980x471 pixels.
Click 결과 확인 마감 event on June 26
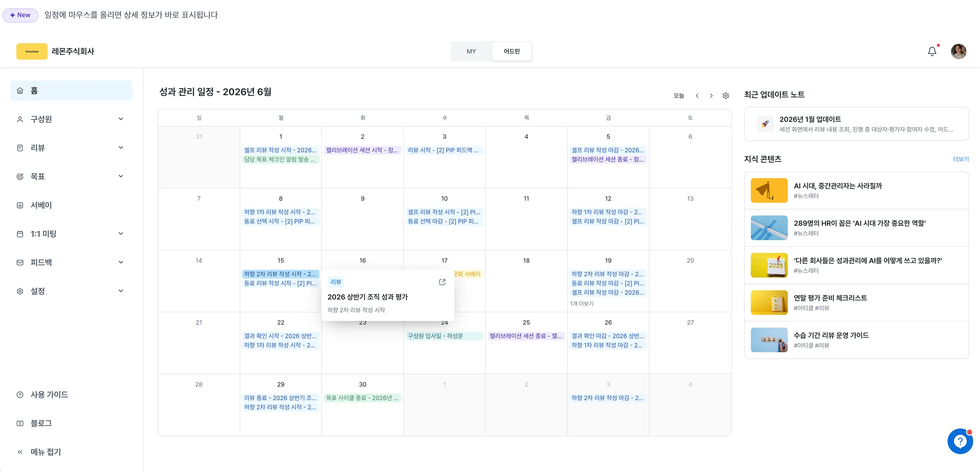pos(608,336)
